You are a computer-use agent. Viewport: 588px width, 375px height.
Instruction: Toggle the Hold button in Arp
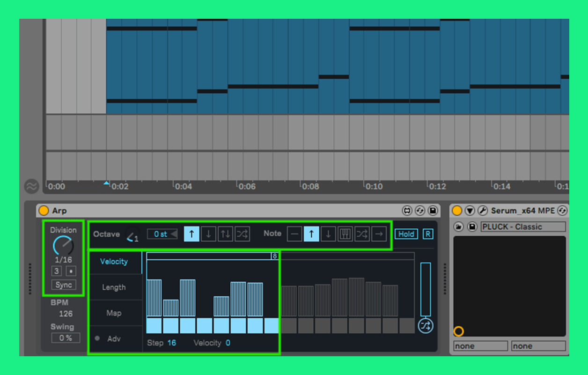tap(406, 234)
